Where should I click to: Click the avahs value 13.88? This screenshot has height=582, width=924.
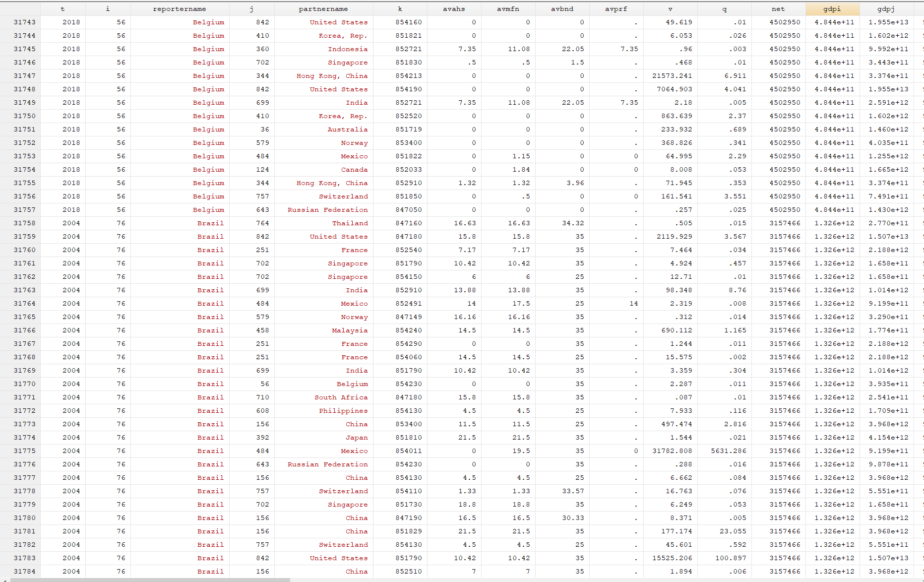click(x=465, y=290)
